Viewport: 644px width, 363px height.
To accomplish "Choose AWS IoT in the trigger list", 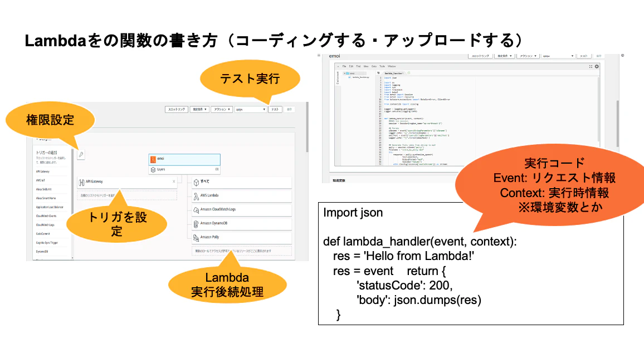I will click(x=40, y=180).
